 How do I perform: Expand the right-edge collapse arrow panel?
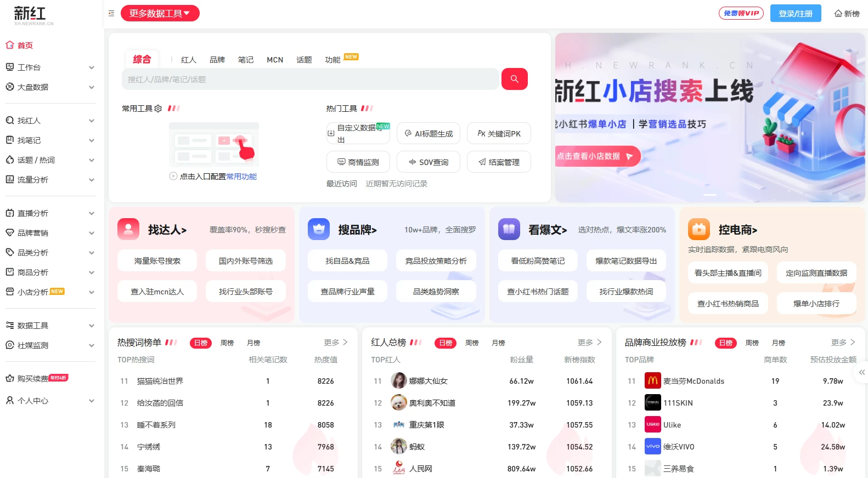(x=861, y=372)
